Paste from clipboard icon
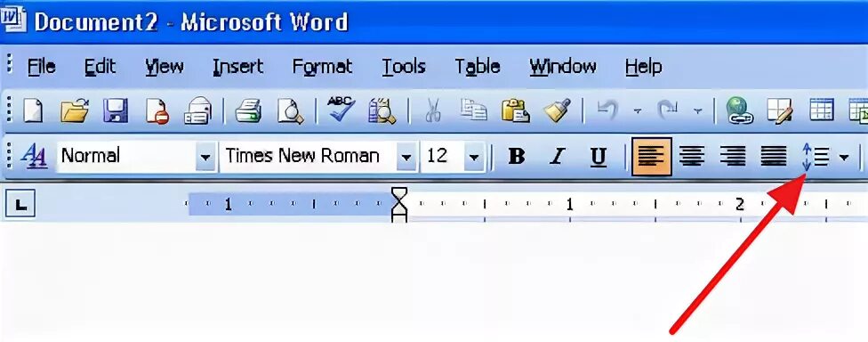The height and width of the screenshot is (342, 868). (x=516, y=110)
